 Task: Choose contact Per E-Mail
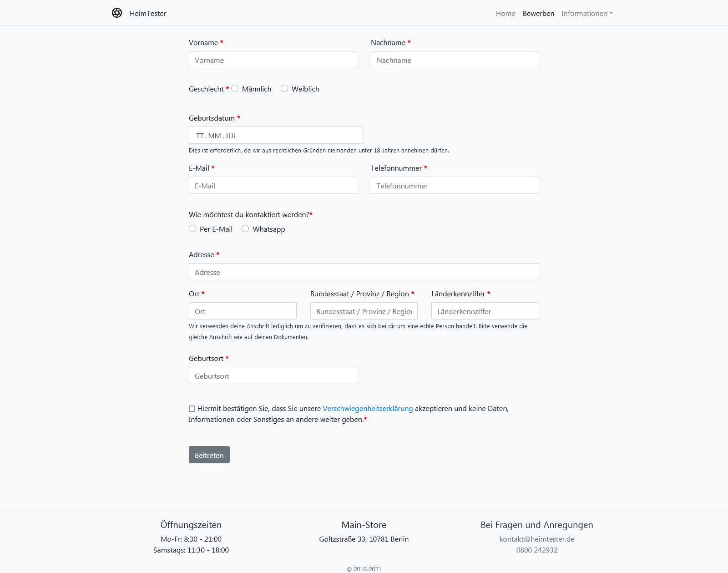pos(192,229)
